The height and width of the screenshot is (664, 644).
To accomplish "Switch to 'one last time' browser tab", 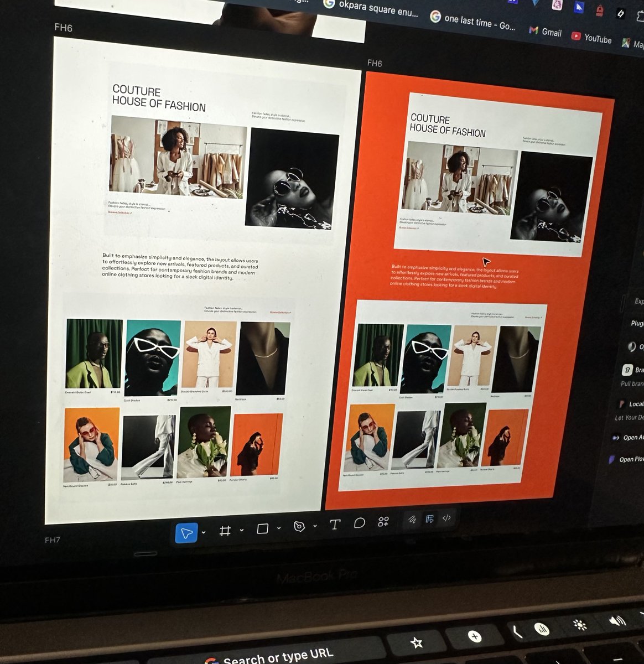I will pyautogui.click(x=473, y=21).
